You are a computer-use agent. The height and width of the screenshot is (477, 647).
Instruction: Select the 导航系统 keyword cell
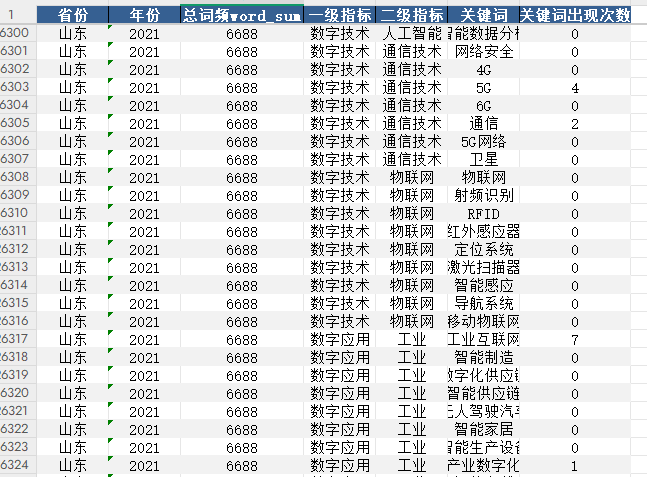(x=483, y=303)
